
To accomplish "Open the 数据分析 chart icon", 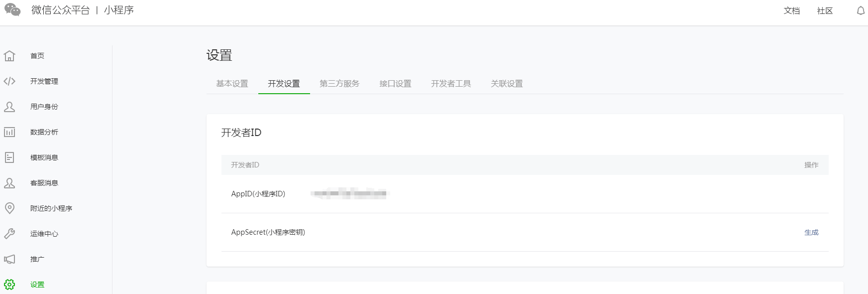I will 9,132.
